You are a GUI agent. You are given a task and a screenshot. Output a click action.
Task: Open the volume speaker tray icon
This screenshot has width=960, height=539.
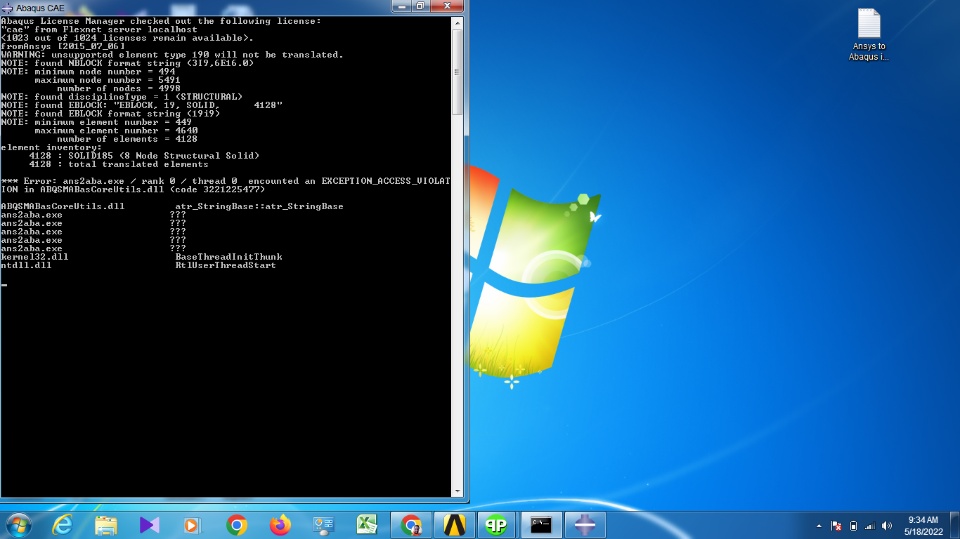pos(887,526)
